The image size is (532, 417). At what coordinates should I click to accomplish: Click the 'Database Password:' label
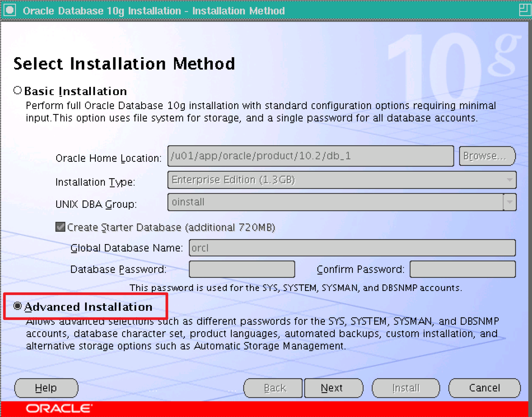click(x=118, y=269)
